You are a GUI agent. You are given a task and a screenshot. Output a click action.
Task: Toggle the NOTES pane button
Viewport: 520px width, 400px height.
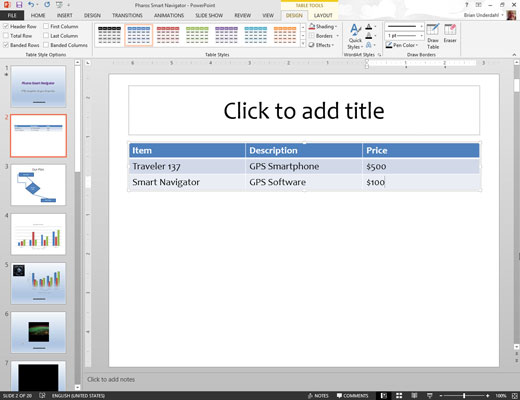click(x=318, y=396)
